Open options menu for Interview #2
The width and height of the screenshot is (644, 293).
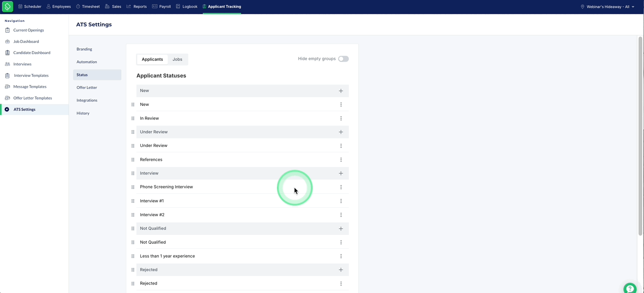(341, 215)
